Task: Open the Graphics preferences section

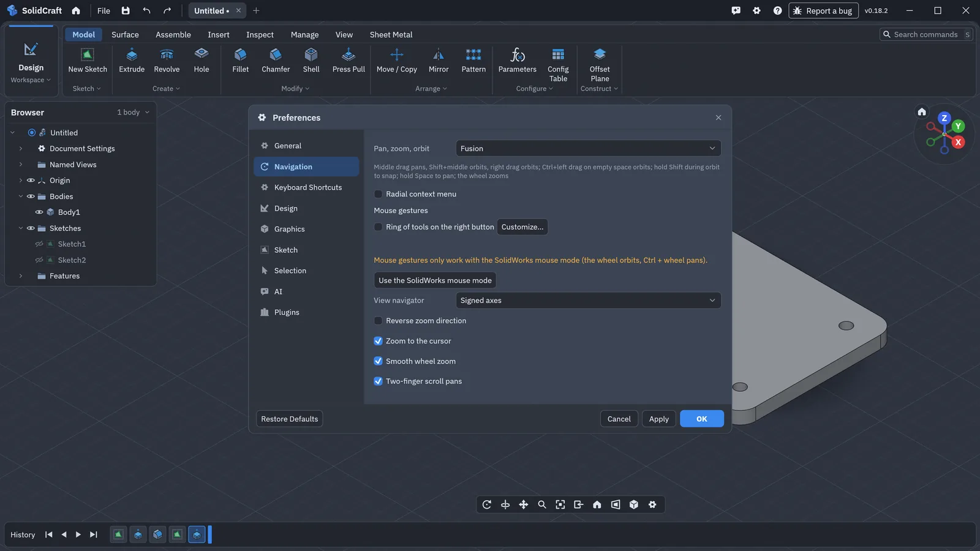Action: click(306, 229)
